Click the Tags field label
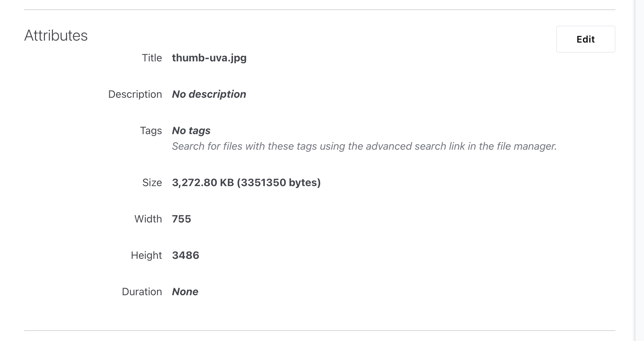This screenshot has height=341, width=644. [151, 131]
